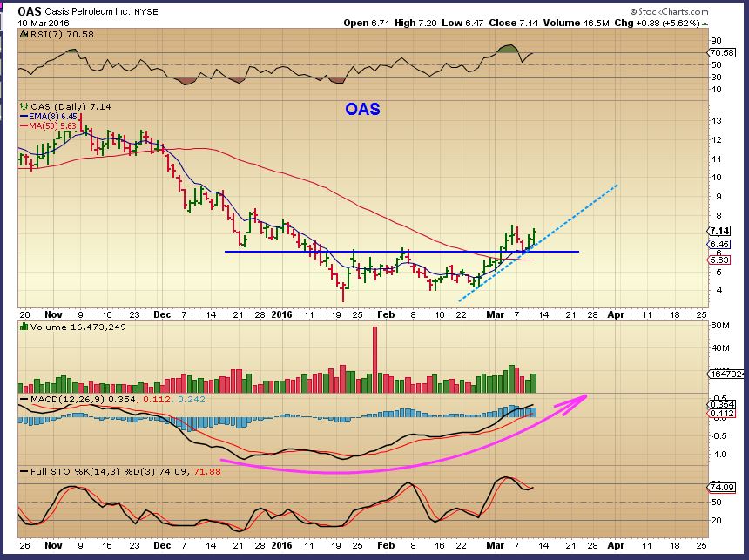Click the "EMA(8) 6.45" legend text
The height and width of the screenshot is (560, 749).
pos(52,116)
